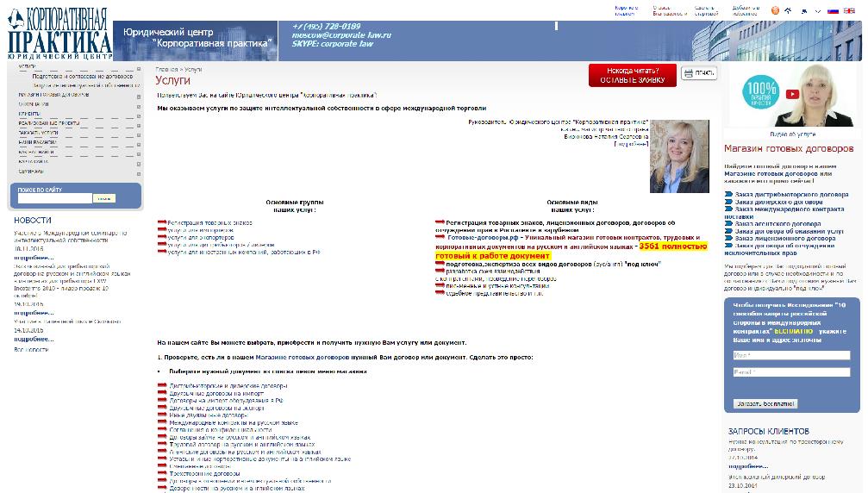Expand the Заказать услуги menu section
868x493 pixels.
(x=139, y=135)
